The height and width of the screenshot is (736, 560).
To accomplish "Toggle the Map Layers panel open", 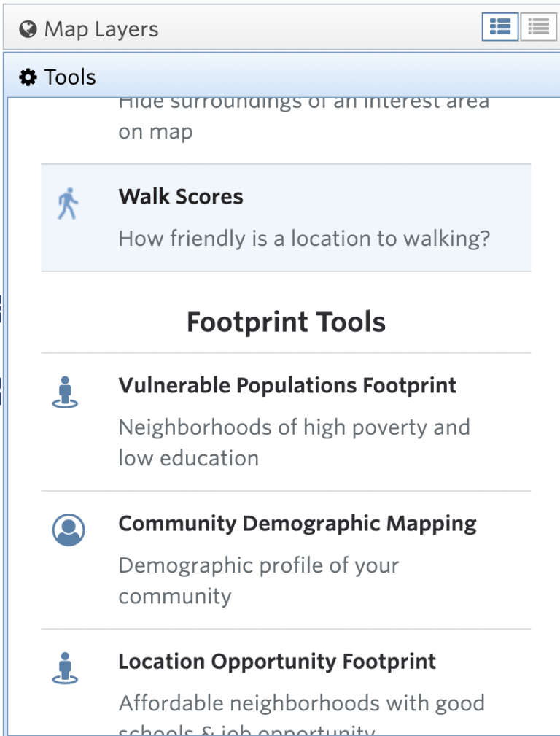I will (102, 28).
